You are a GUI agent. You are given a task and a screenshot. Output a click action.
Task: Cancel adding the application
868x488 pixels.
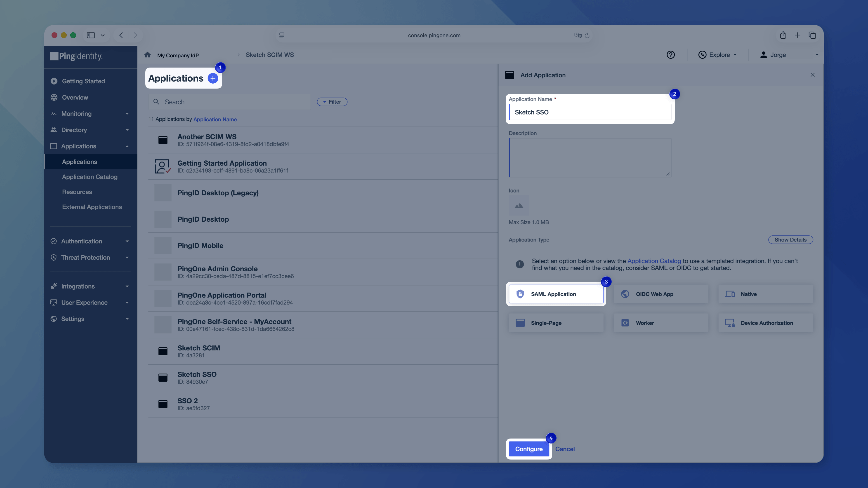pos(565,449)
